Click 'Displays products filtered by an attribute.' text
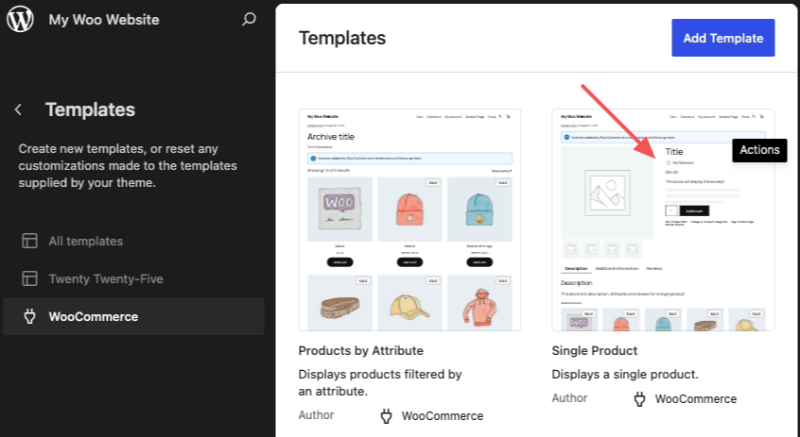The height and width of the screenshot is (437, 800). [x=380, y=383]
